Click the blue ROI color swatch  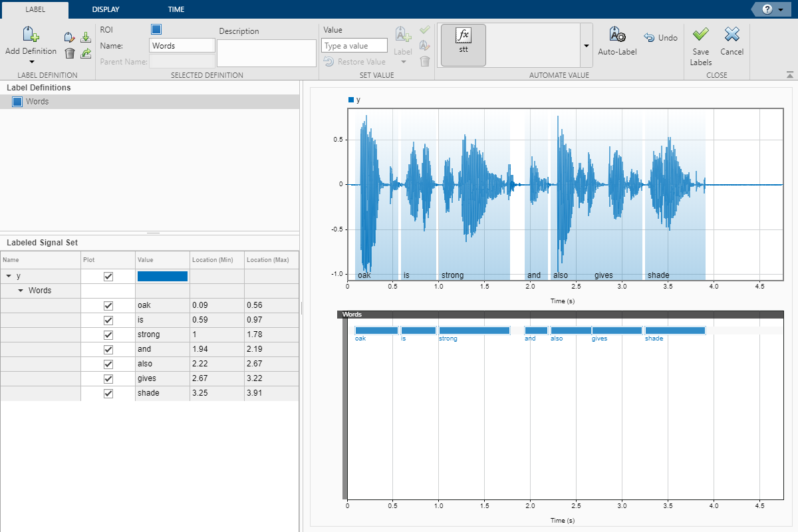[156, 29]
